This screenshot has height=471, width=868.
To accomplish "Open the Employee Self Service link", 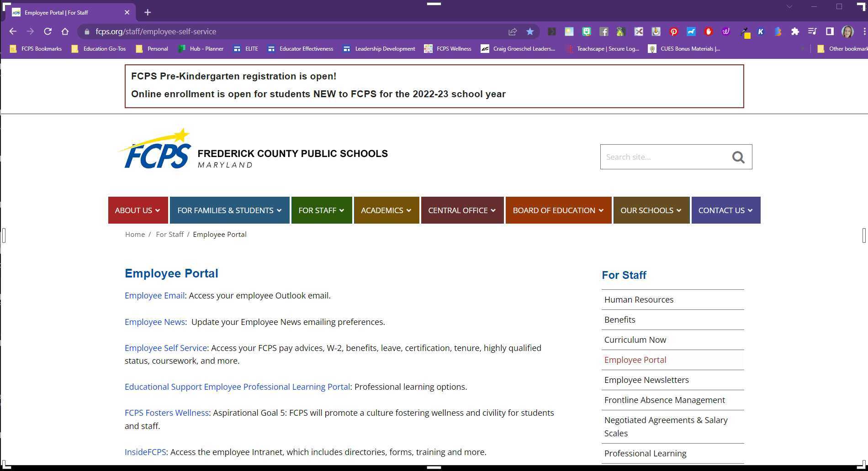I will coord(166,348).
